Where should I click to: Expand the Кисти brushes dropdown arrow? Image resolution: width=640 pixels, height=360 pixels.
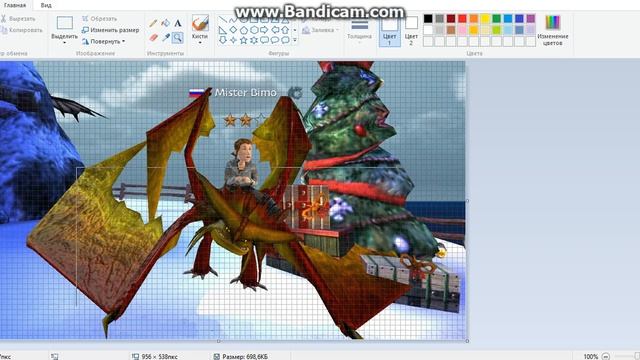tap(200, 43)
